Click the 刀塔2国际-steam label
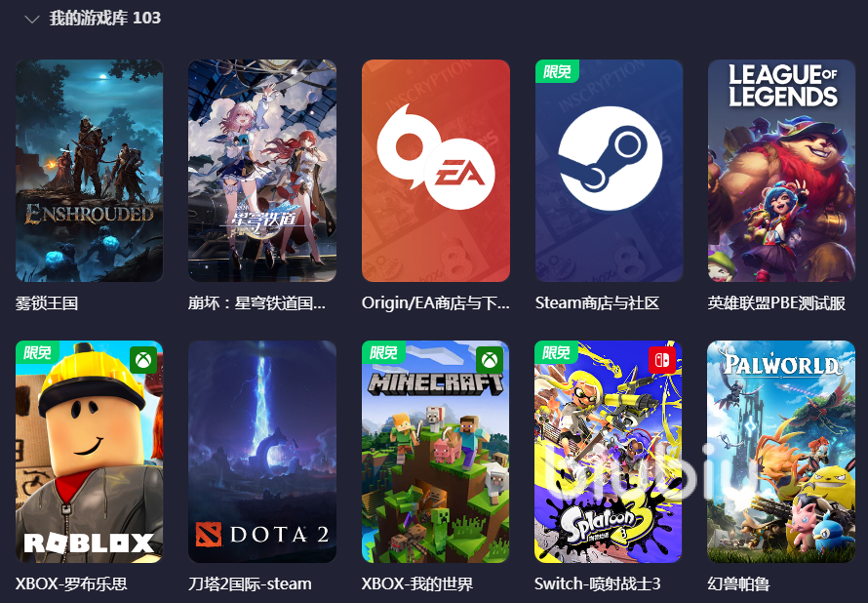868x603 pixels. pos(250,583)
